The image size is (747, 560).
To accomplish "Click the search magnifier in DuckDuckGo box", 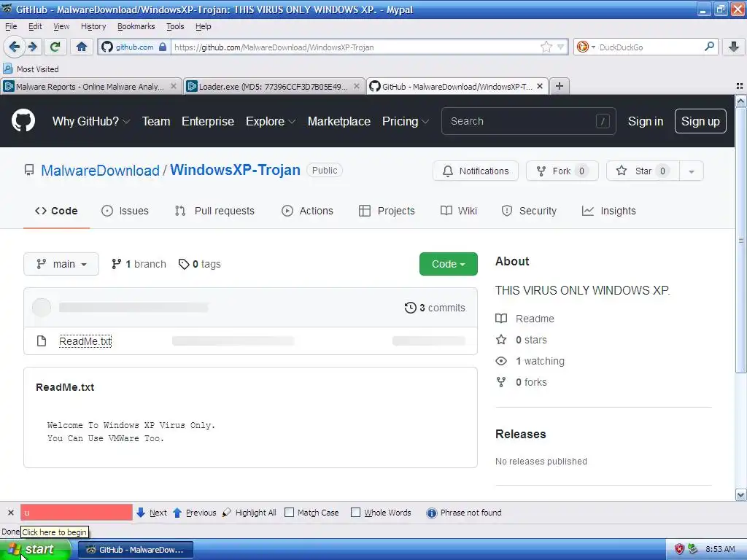I will [x=709, y=47].
